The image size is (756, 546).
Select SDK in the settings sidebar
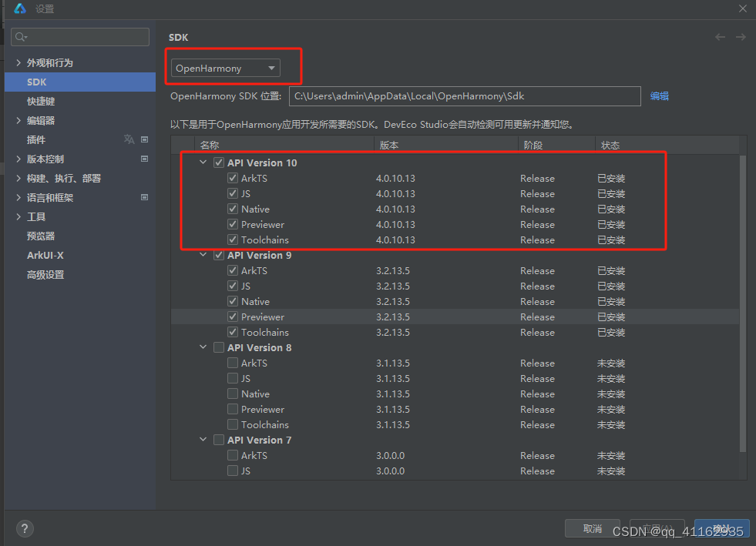[80, 82]
